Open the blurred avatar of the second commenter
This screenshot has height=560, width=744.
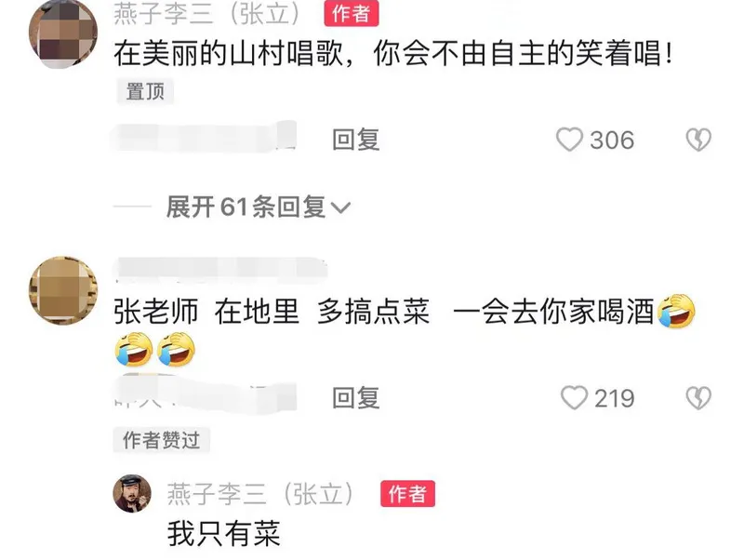click(63, 290)
